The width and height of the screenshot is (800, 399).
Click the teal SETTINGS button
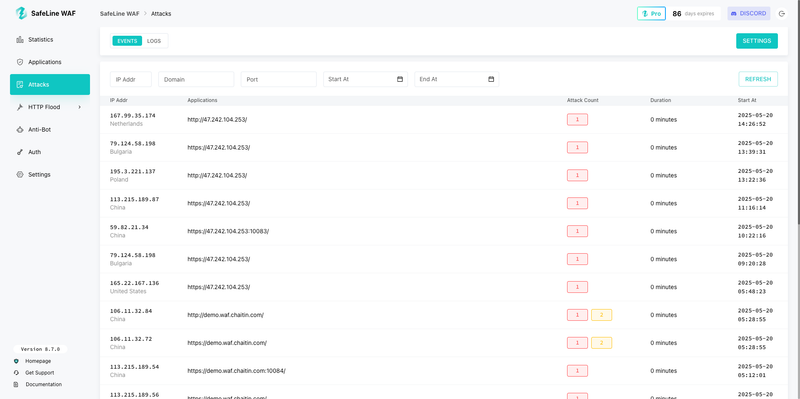pyautogui.click(x=757, y=41)
